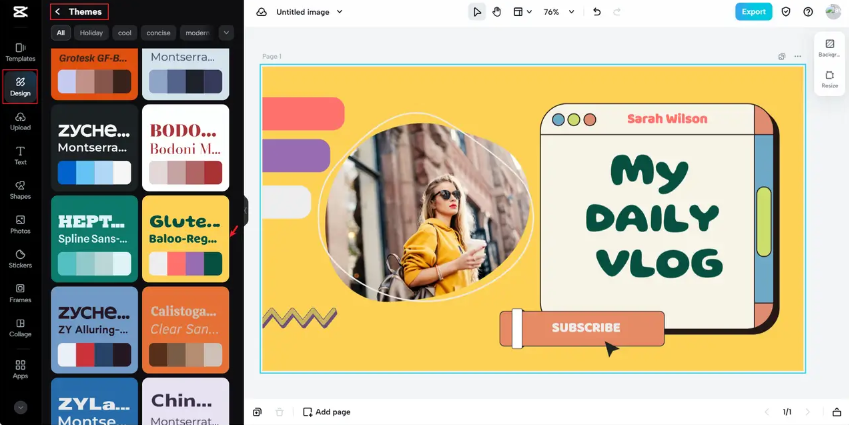
Task: Filter themes by cool
Action: click(x=125, y=33)
